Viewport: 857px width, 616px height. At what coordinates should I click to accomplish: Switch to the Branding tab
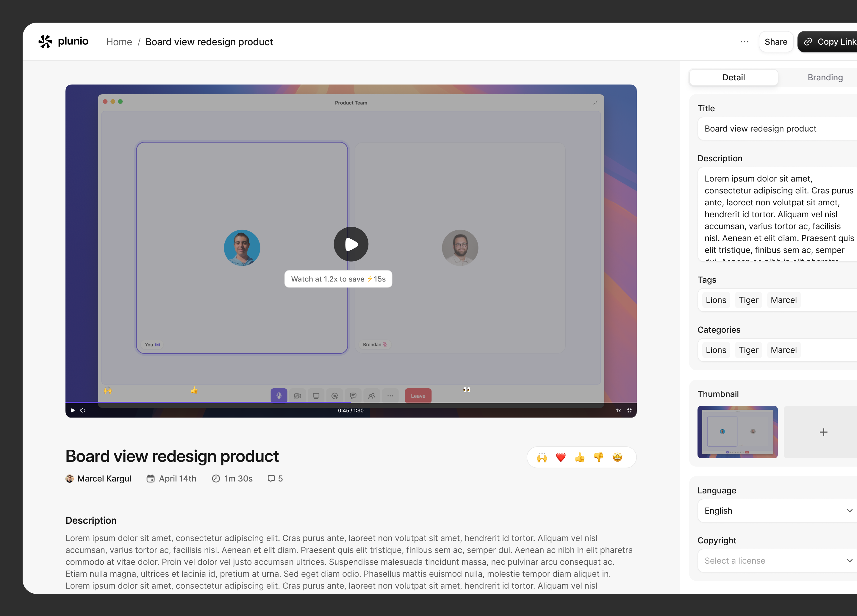click(825, 77)
